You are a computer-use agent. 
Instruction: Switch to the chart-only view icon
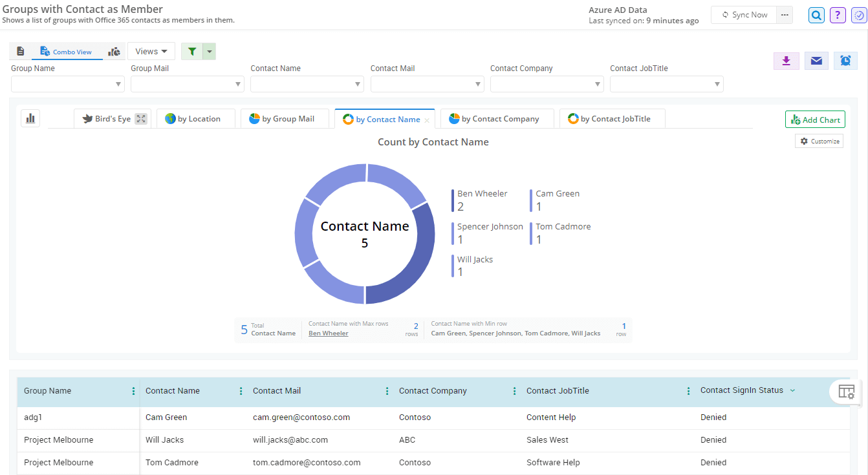pos(114,52)
